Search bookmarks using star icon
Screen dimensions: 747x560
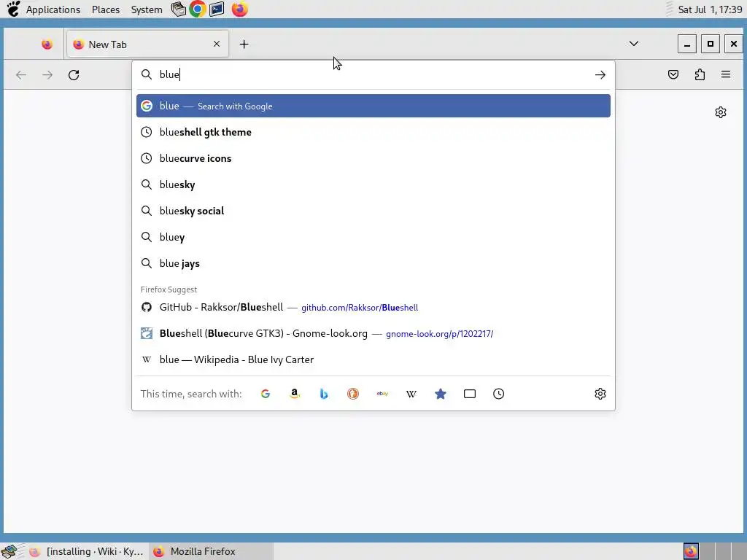pyautogui.click(x=440, y=394)
